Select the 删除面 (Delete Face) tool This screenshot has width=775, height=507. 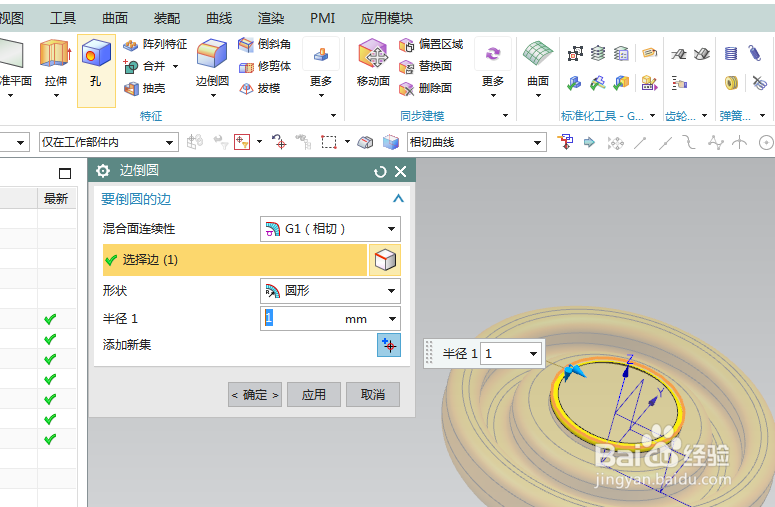click(426, 88)
